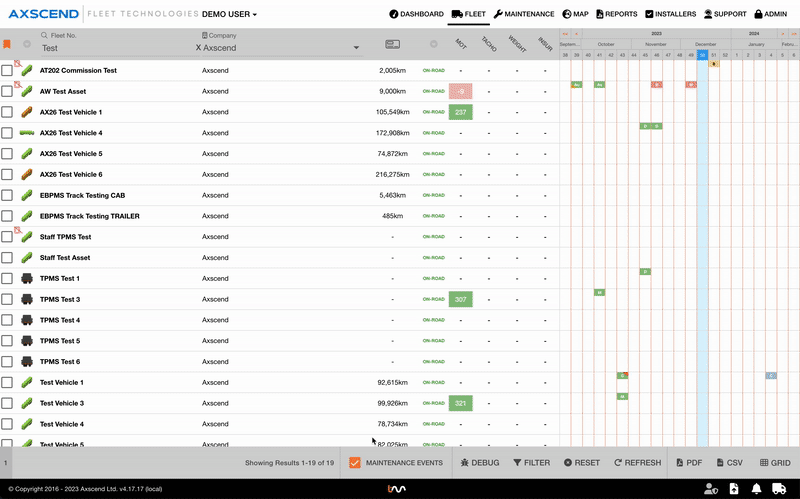The width and height of the screenshot is (800, 499).
Task: Expand the Company filter dropdown
Action: 357,48
